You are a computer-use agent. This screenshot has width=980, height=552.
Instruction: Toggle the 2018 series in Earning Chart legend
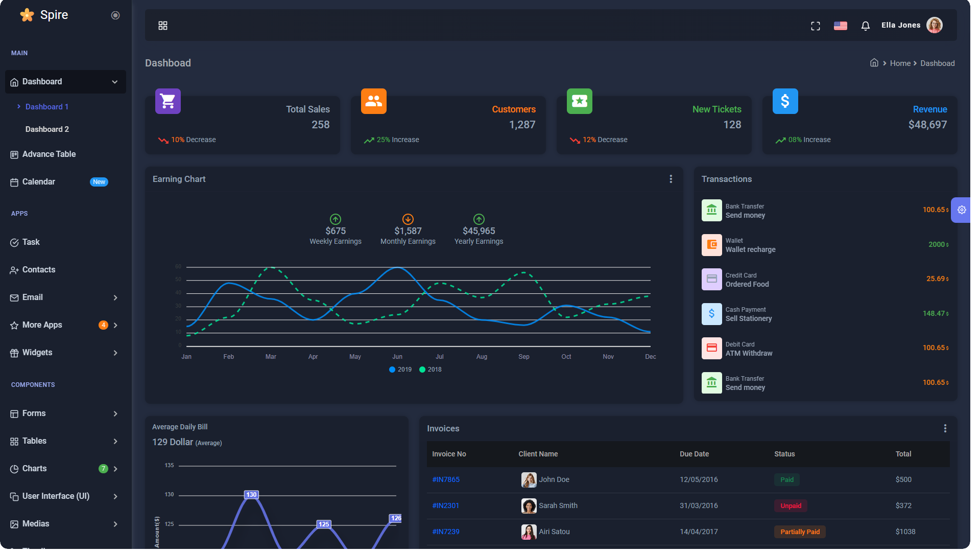pos(430,369)
